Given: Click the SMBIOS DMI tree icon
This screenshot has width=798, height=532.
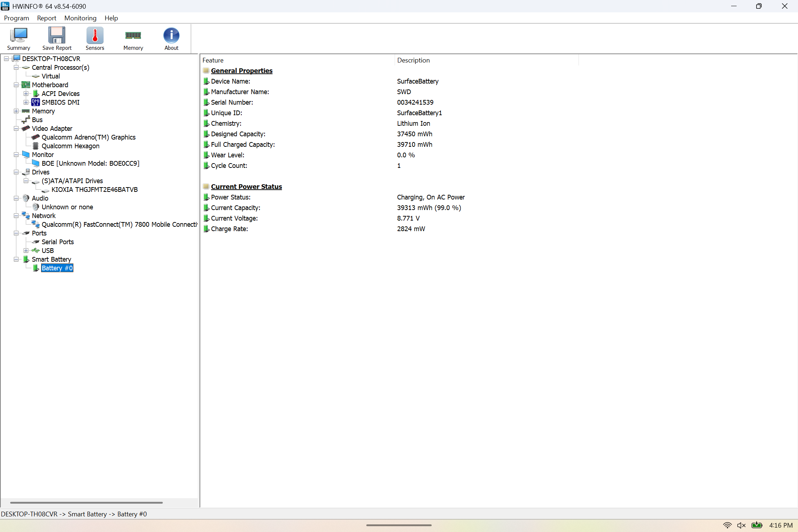Looking at the screenshot, I should tap(36, 102).
